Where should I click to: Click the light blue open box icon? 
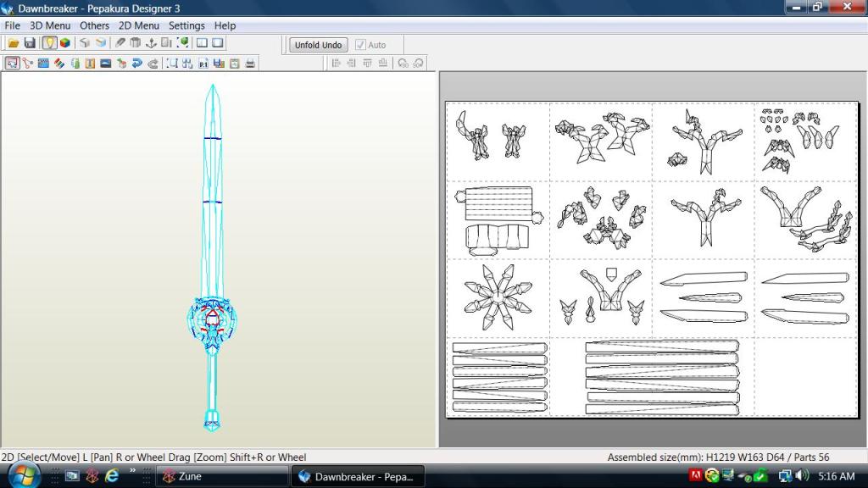coord(101,43)
